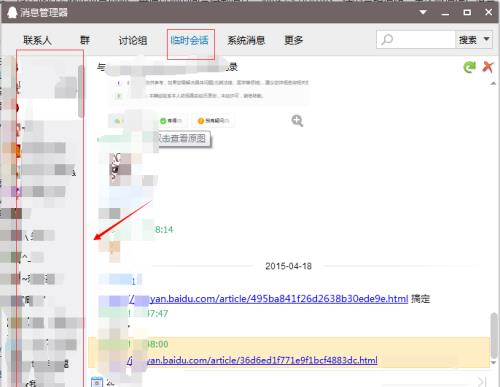
Task: Click the magnifier zoom icon on the image
Action: coord(297,121)
